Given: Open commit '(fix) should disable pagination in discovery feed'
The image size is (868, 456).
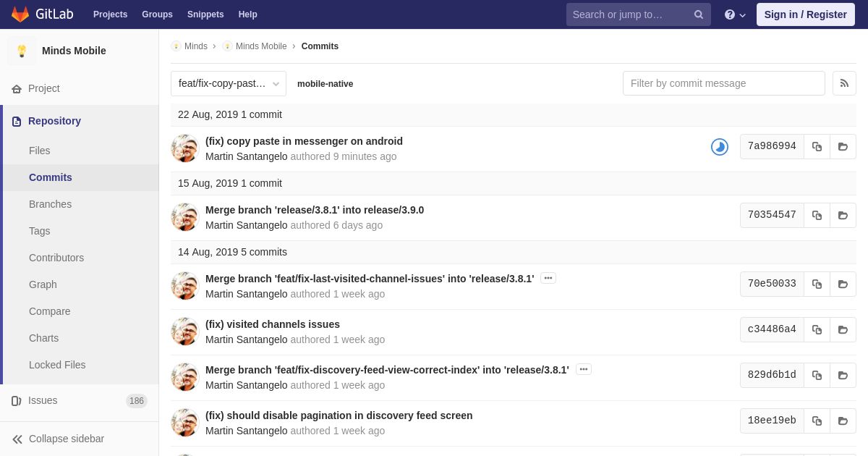Looking at the screenshot, I should [339, 415].
